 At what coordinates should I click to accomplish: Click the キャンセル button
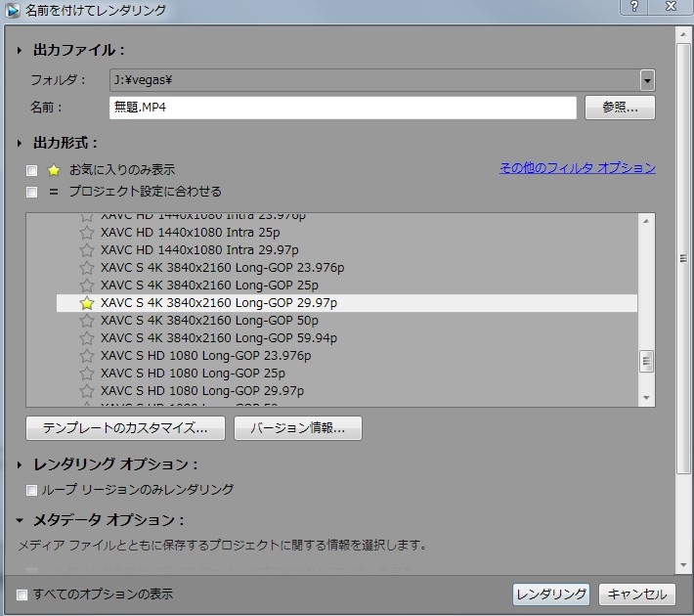click(x=637, y=594)
